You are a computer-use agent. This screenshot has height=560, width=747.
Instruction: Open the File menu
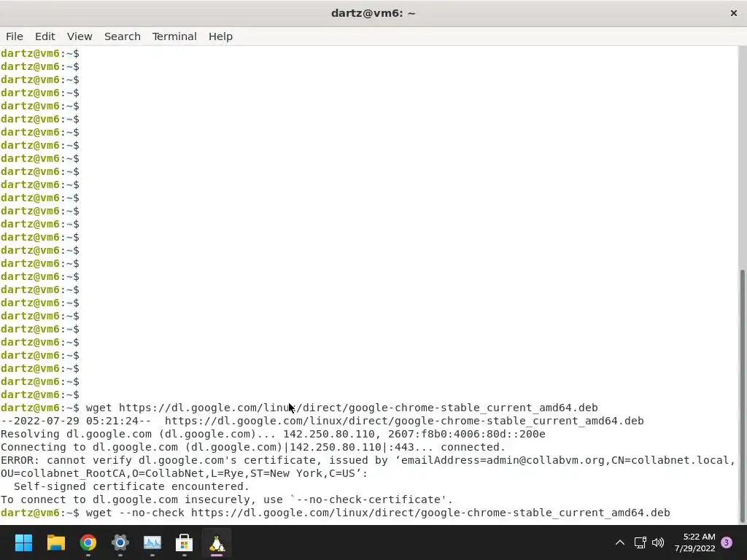[x=15, y=36]
